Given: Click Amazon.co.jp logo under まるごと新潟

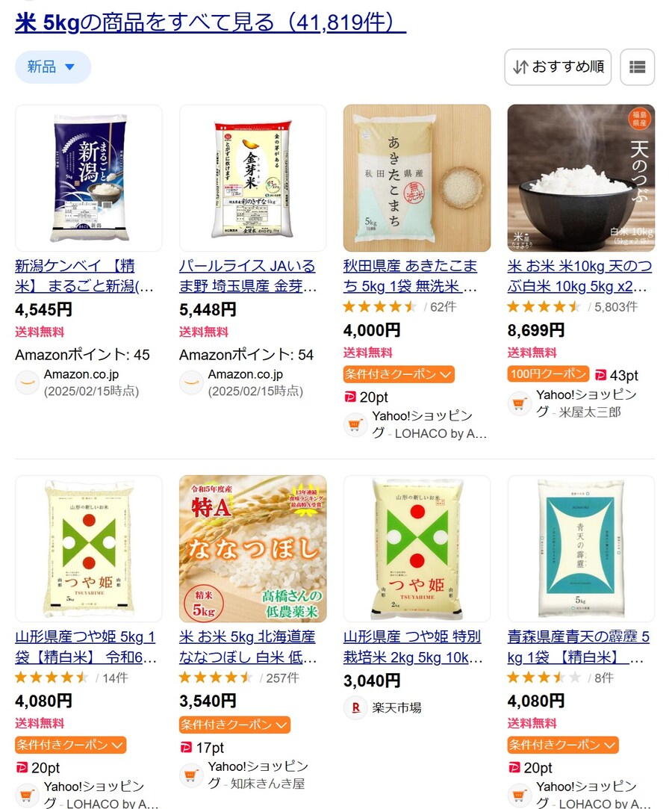Looking at the screenshot, I should 28,382.
